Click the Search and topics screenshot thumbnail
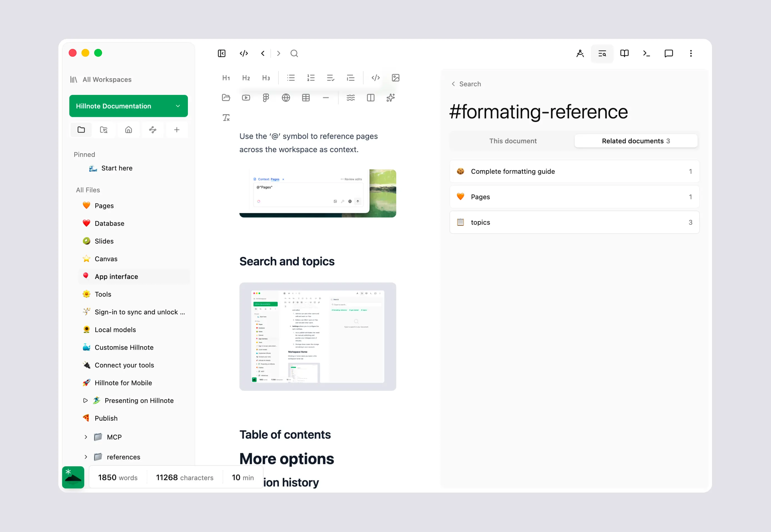The height and width of the screenshot is (532, 771). coord(318,337)
